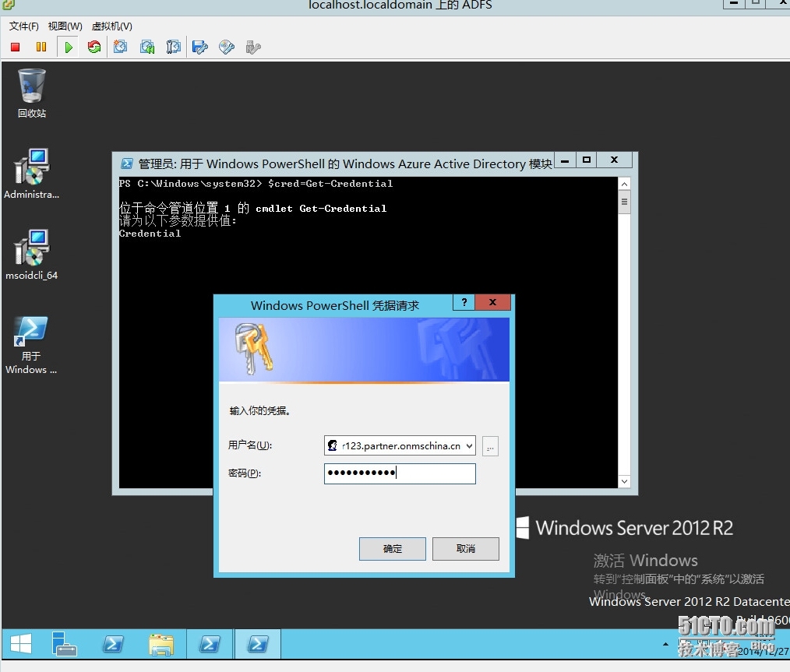Click the Reset VM toolbar icon
The width and height of the screenshot is (790, 672).
click(94, 47)
